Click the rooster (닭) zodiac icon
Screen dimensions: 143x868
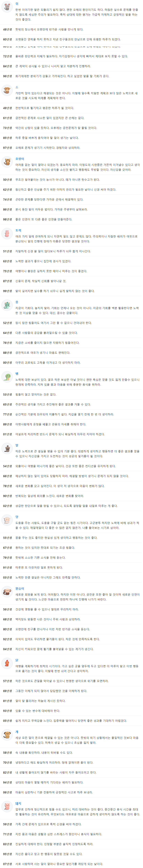point(7,663)
